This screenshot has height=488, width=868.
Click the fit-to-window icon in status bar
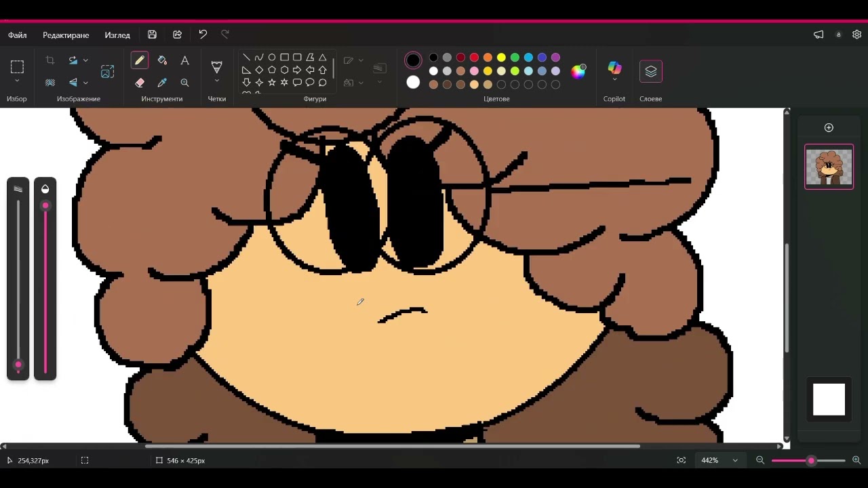pos(682,460)
